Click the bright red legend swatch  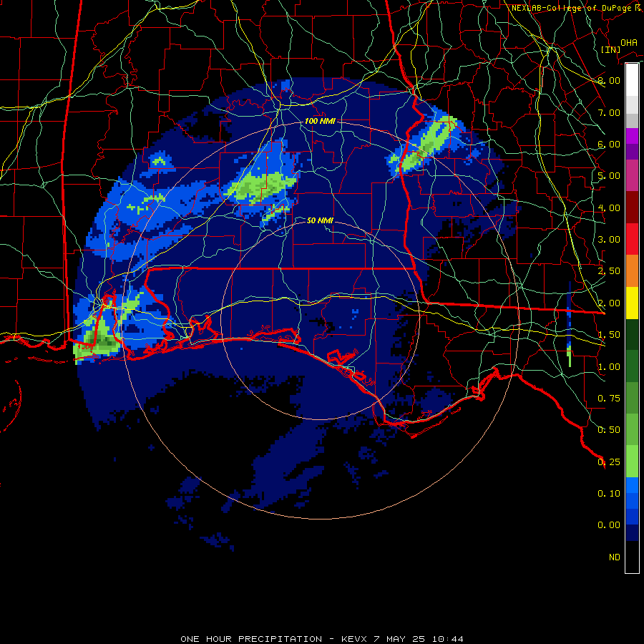[632, 239]
